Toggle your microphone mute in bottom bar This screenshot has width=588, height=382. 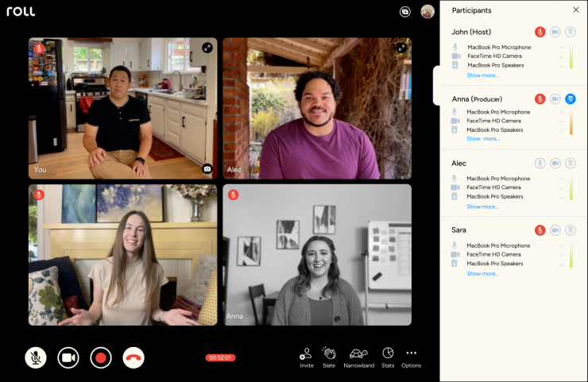pyautogui.click(x=36, y=357)
